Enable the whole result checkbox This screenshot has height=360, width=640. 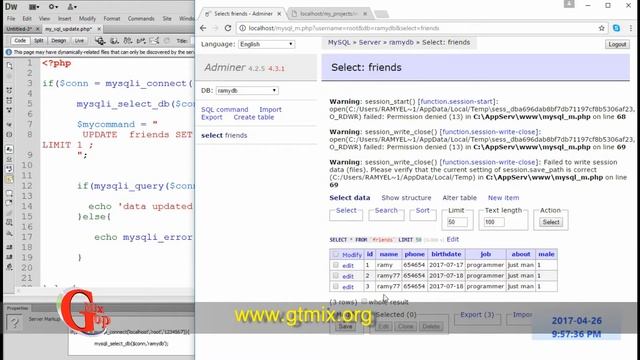coord(364,302)
